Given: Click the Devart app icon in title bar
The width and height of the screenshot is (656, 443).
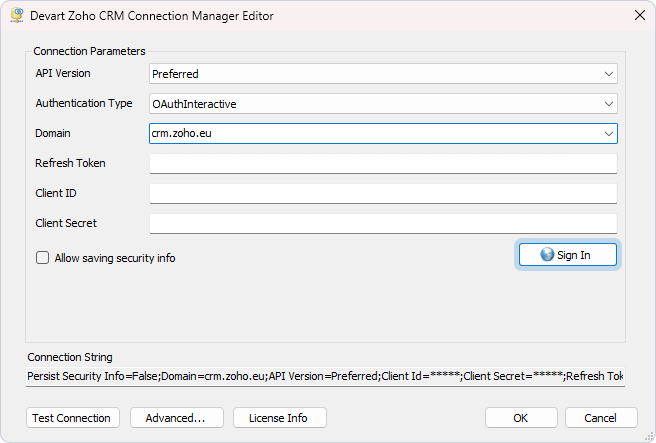Looking at the screenshot, I should click(x=17, y=15).
